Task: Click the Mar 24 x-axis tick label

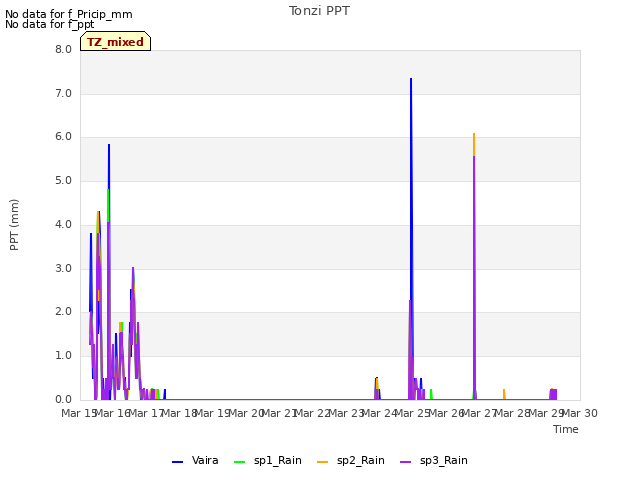Action: (380, 413)
